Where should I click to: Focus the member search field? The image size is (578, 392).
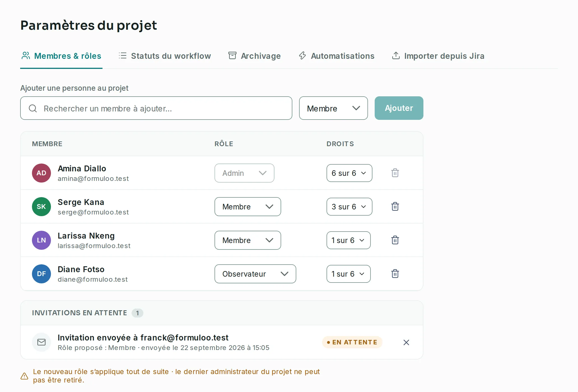pyautogui.click(x=156, y=108)
